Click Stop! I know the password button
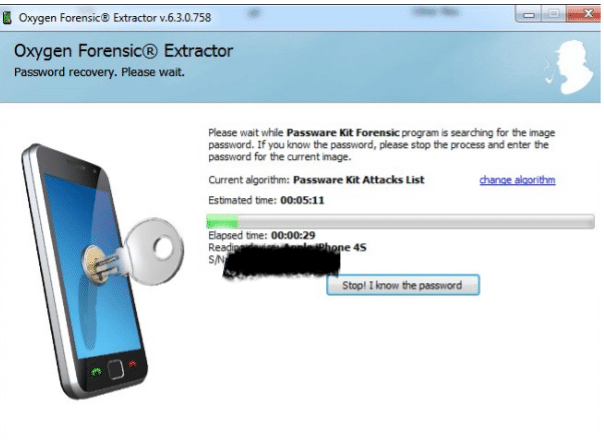The image size is (604, 448). click(x=403, y=285)
